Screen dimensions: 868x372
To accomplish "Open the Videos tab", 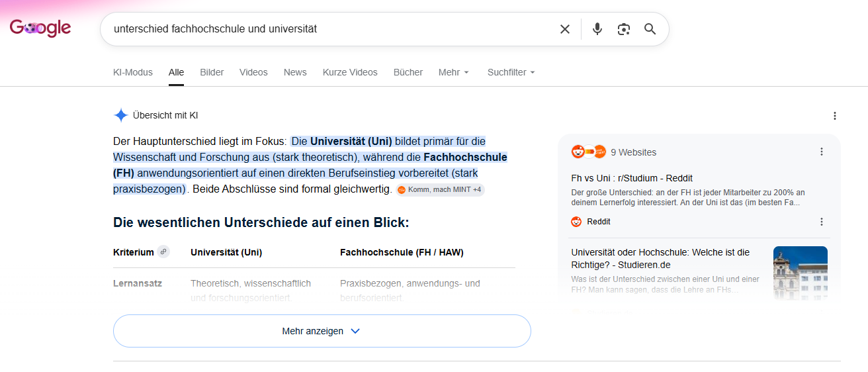I will tap(253, 72).
